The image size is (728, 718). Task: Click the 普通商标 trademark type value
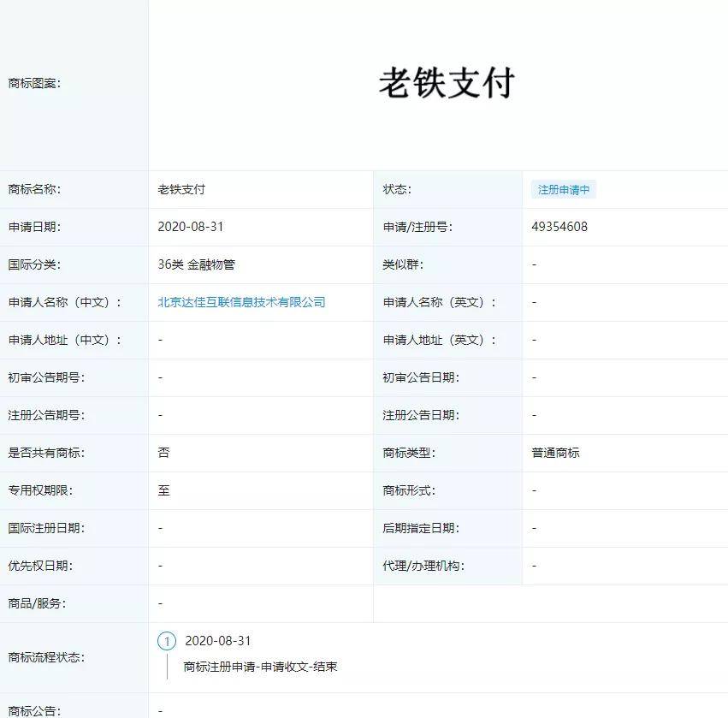(555, 453)
